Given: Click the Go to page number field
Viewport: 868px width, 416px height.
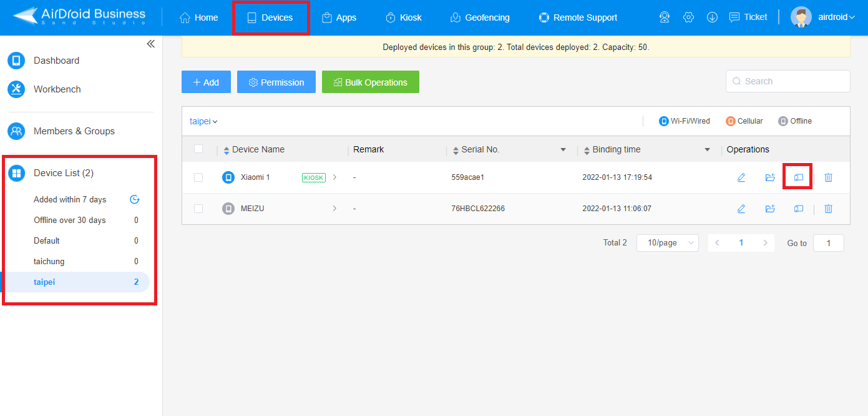Looking at the screenshot, I should 829,243.
